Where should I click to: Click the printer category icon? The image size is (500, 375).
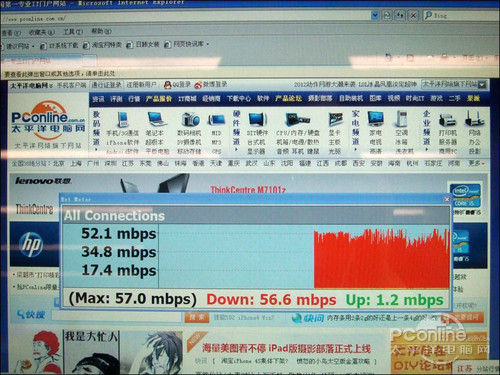click(x=447, y=120)
